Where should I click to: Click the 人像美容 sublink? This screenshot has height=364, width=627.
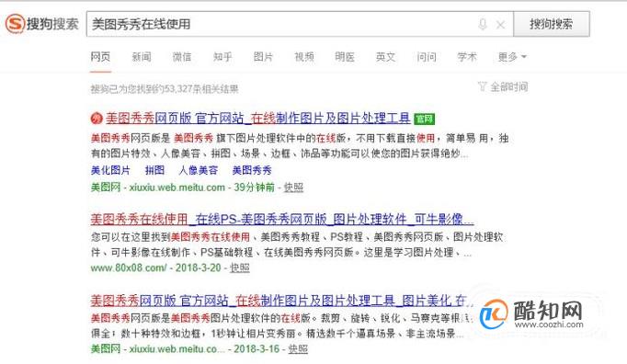coord(199,170)
